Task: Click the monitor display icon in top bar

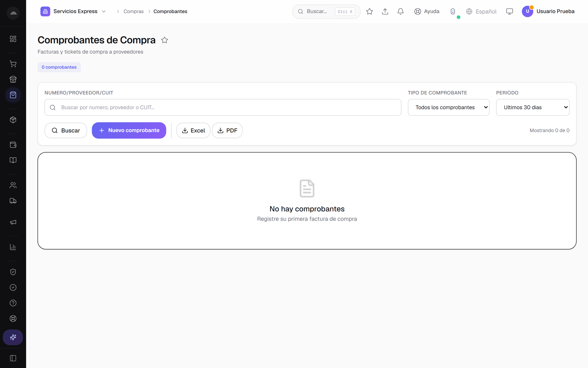Action: point(509,11)
